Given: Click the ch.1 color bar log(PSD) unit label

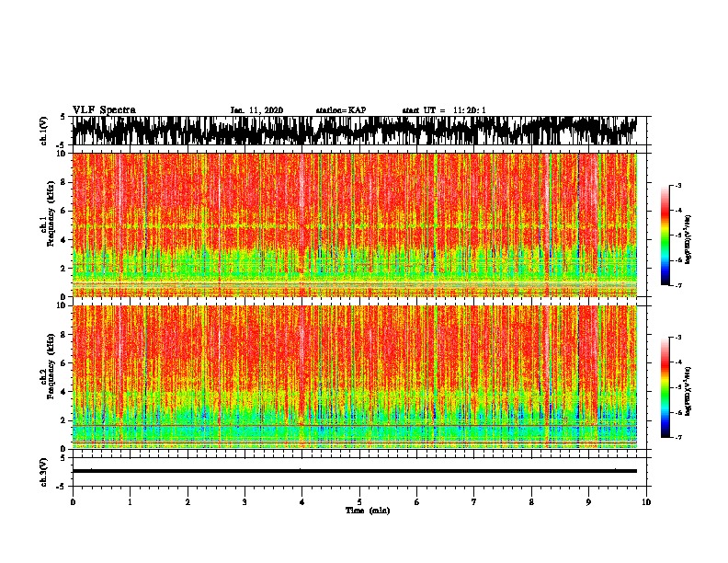Looking at the screenshot, I should click(688, 239).
